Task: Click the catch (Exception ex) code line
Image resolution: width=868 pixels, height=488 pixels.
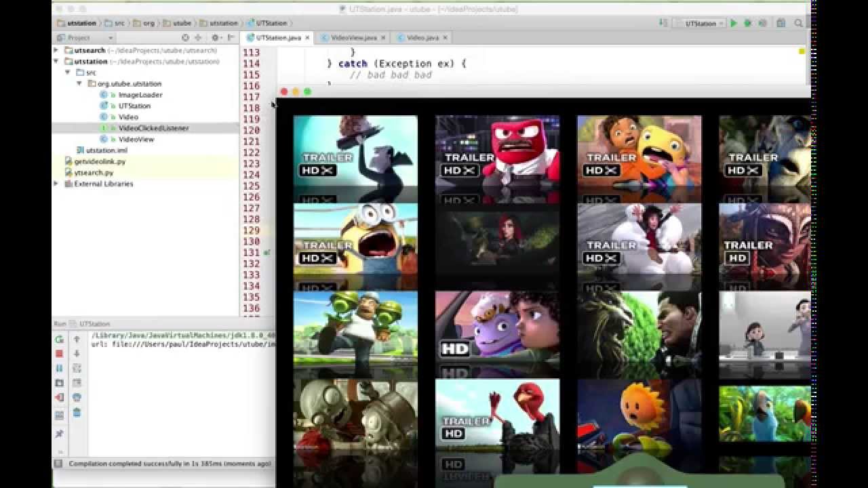Action: click(x=397, y=64)
